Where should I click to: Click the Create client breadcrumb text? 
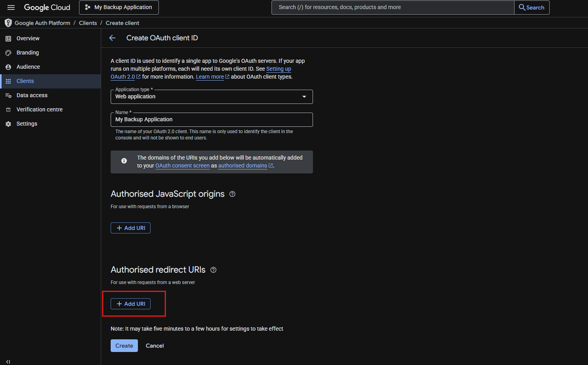[122, 23]
